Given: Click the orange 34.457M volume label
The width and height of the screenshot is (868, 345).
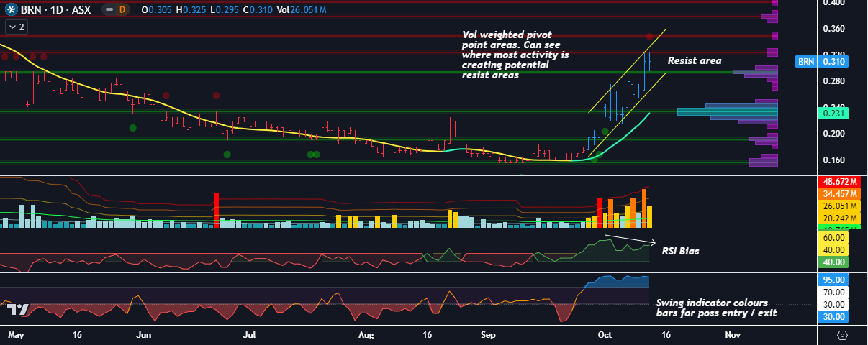Looking at the screenshot, I should coord(838,195).
